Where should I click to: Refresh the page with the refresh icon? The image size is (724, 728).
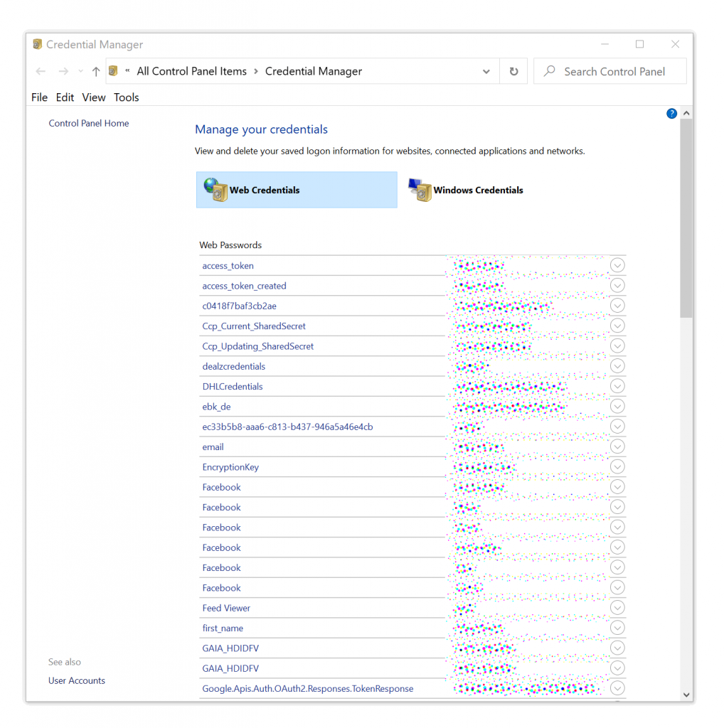pos(513,71)
